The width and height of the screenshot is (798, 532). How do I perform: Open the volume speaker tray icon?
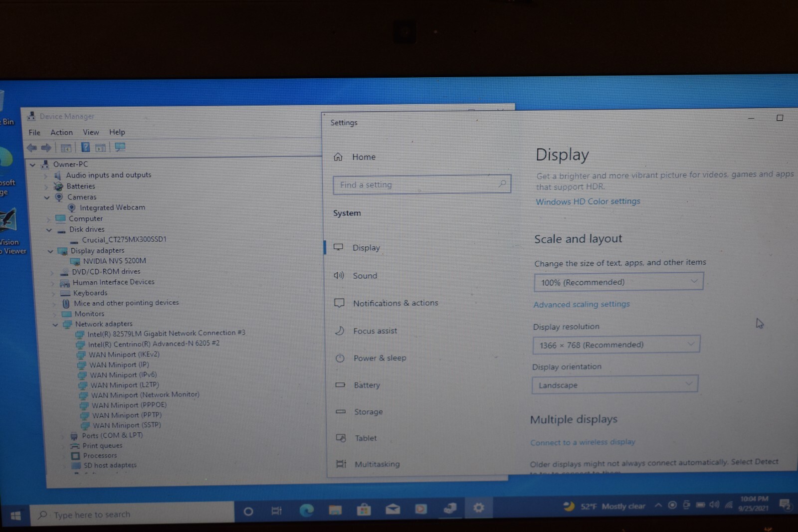(714, 505)
